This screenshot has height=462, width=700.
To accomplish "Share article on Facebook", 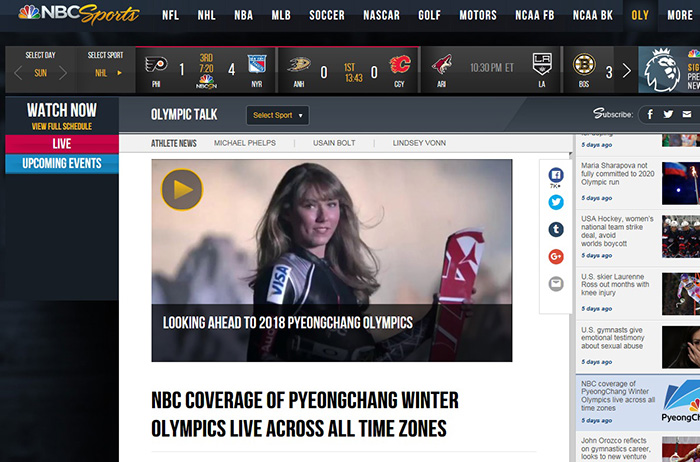I will pyautogui.click(x=556, y=175).
